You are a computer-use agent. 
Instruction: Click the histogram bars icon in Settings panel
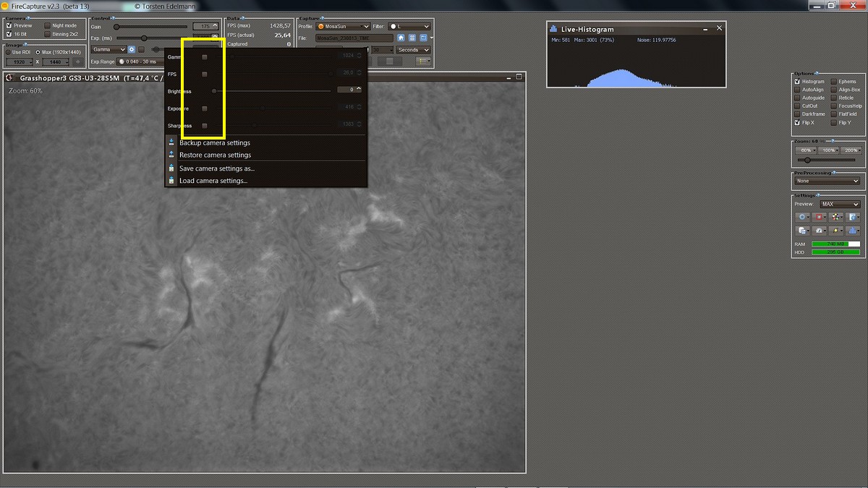[x=853, y=231]
